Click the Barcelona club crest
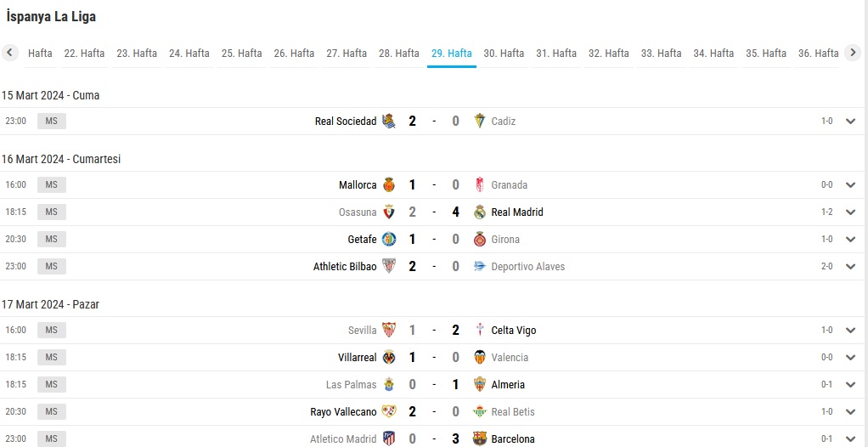Image resolution: width=868 pixels, height=447 pixels. 479,439
